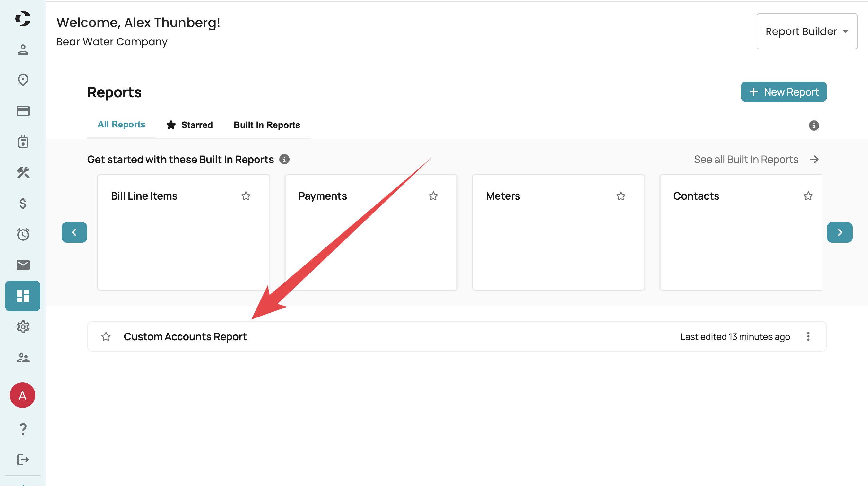Click the logout icon in sidebar
The height and width of the screenshot is (486, 868).
(23, 460)
